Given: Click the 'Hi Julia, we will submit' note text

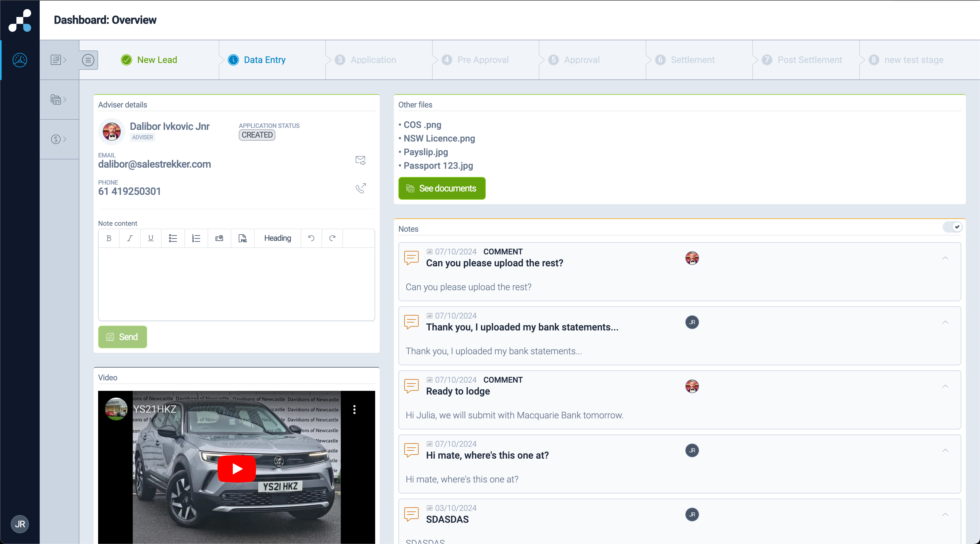Looking at the screenshot, I should pos(514,416).
